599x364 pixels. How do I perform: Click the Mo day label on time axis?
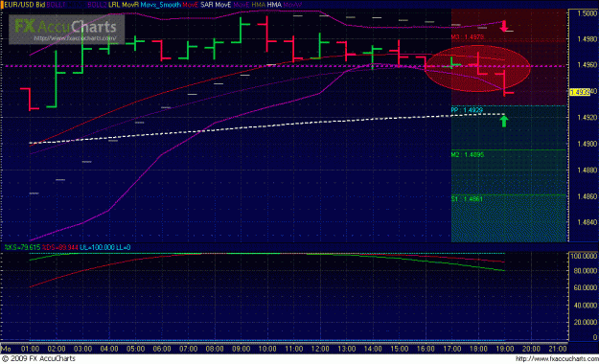6,349
